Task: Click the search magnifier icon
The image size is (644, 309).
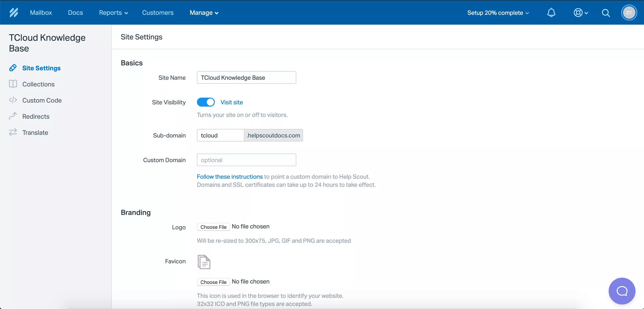Action: (x=606, y=13)
